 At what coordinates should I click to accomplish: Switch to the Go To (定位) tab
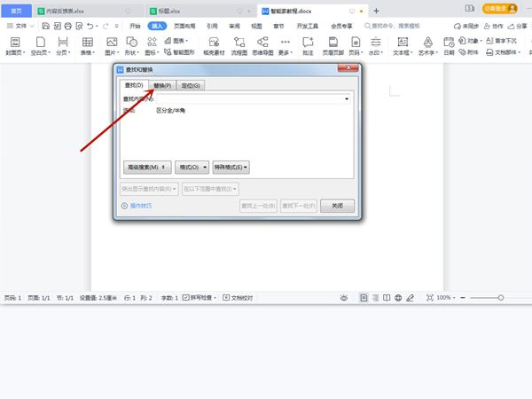[x=191, y=85]
